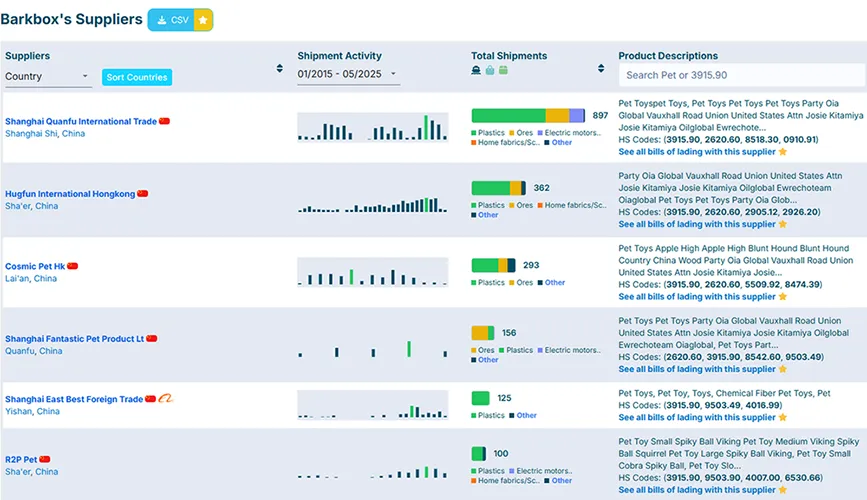The image size is (867, 500).
Task: Open Shanghai East Best Foreign Trade supplier
Action: pyautogui.click(x=74, y=399)
